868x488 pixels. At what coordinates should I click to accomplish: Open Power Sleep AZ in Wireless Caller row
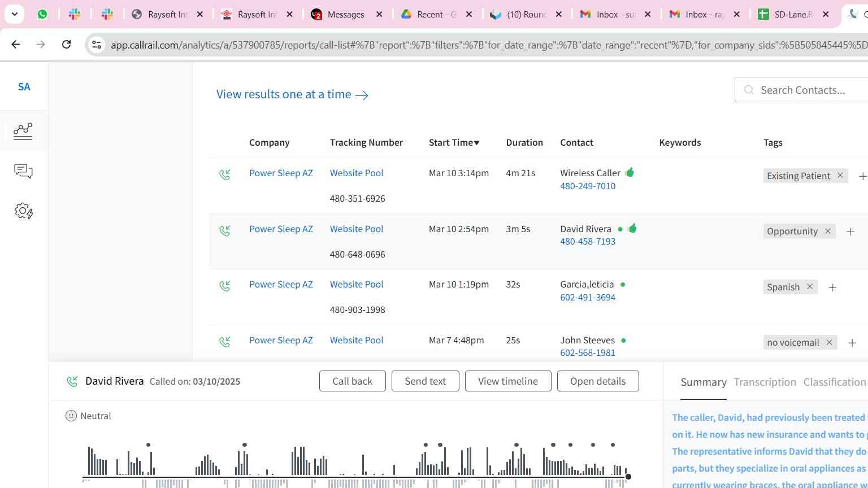pos(281,173)
